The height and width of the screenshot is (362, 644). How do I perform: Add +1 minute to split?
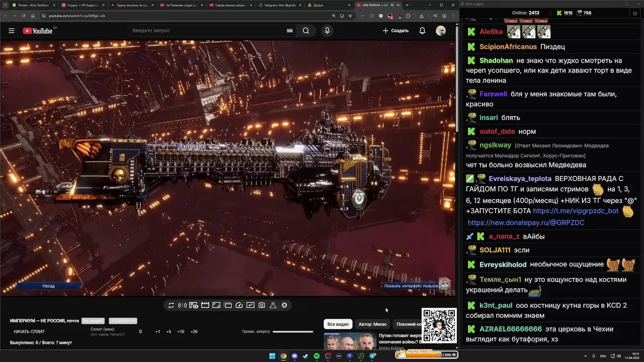click(157, 332)
